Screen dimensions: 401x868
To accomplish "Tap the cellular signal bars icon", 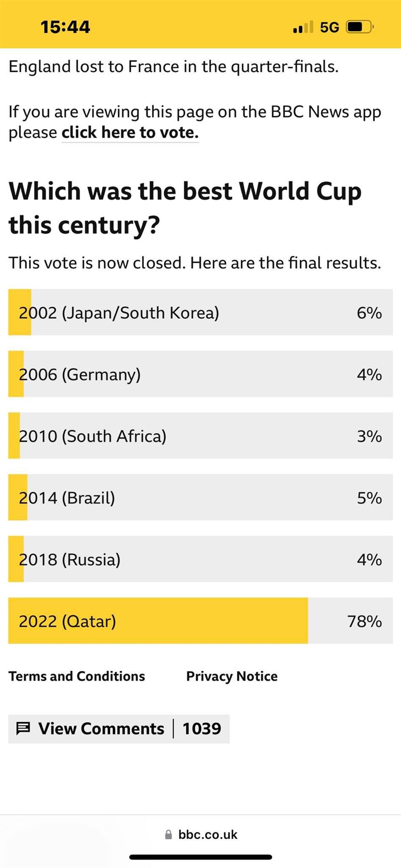I will coord(303,27).
